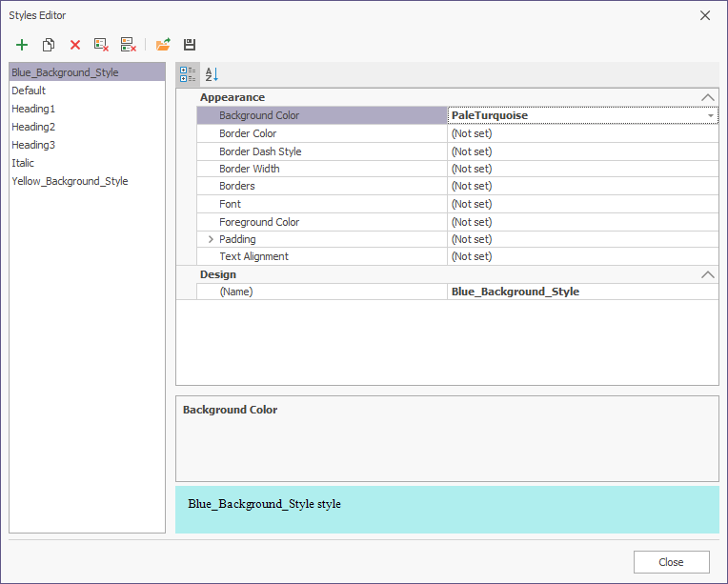This screenshot has height=584, width=728.
Task: Expand the Padding property row
Action: [211, 239]
